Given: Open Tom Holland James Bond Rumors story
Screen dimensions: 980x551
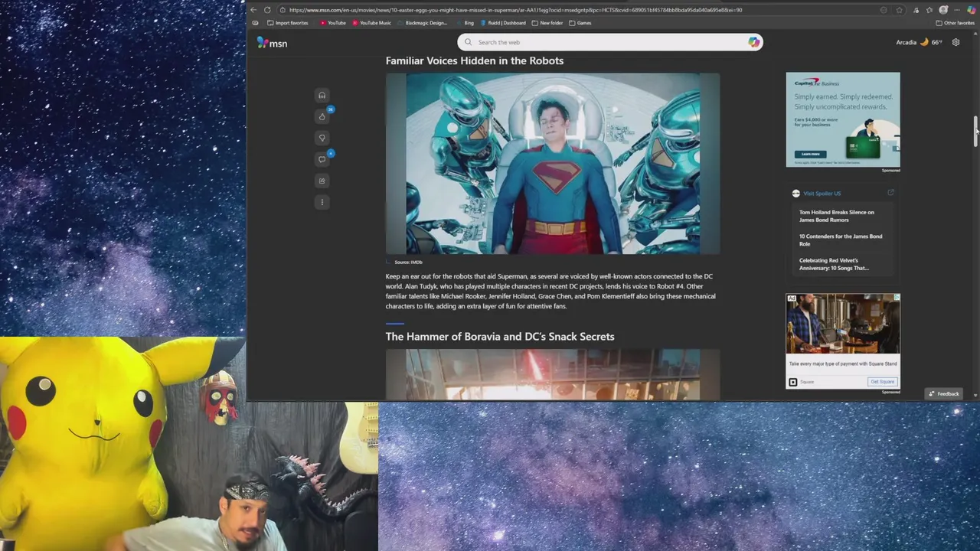Looking at the screenshot, I should [837, 216].
